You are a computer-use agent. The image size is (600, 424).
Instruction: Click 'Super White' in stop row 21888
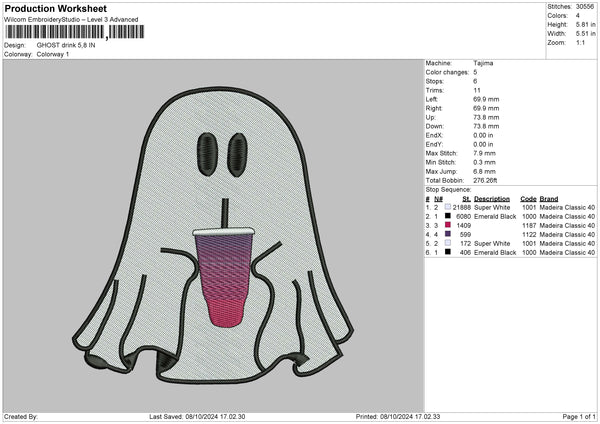[492, 207]
